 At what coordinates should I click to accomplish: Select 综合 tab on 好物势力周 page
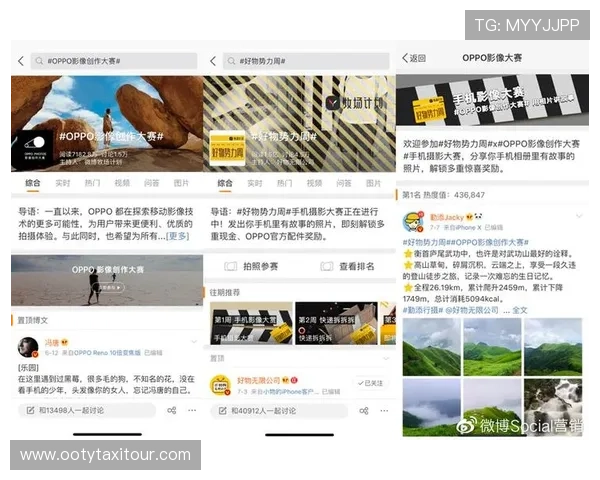(x=225, y=183)
